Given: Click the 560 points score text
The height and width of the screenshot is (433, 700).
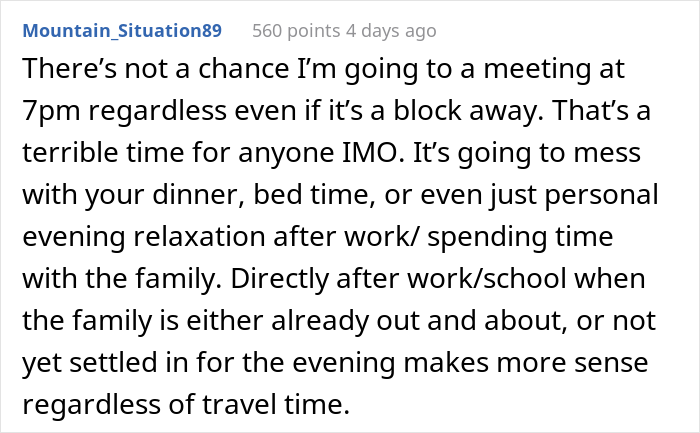Looking at the screenshot, I should pyautogui.click(x=296, y=31).
